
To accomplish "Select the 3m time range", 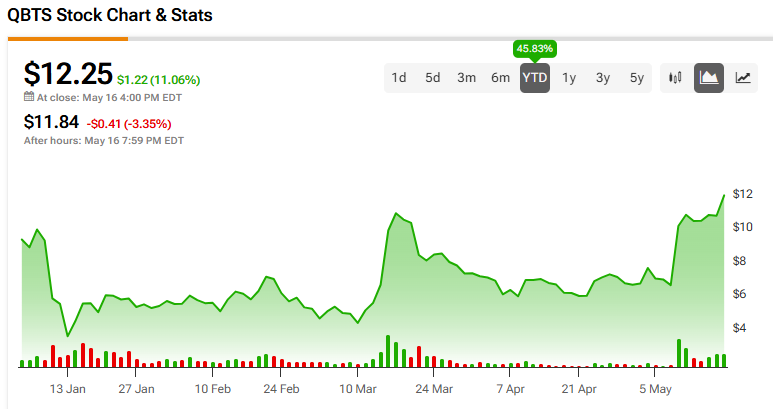I will (466, 78).
